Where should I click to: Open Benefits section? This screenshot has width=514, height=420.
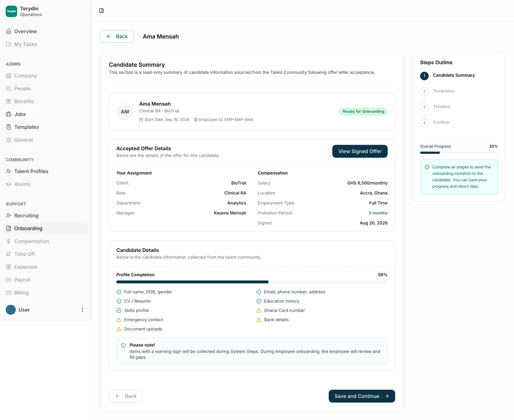point(46,101)
